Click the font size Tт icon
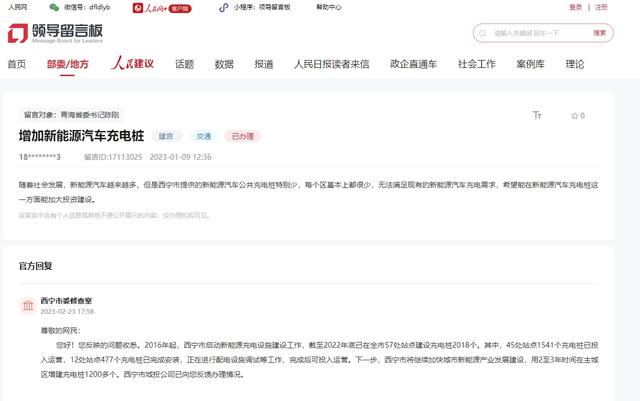The image size is (640, 401). pyautogui.click(x=539, y=115)
